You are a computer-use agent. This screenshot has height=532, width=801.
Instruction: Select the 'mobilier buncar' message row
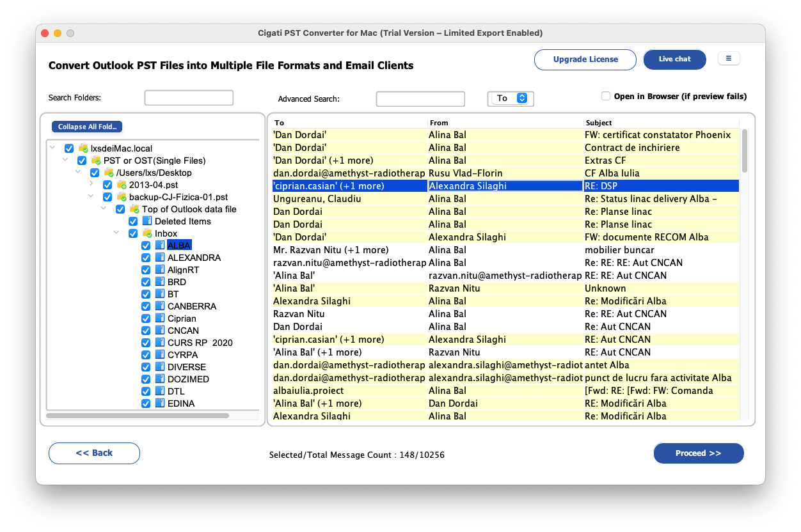click(x=505, y=250)
